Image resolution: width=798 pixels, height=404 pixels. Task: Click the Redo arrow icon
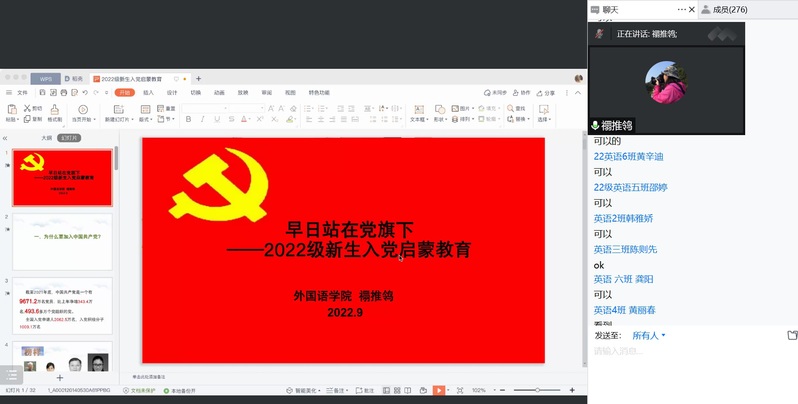[x=96, y=93]
